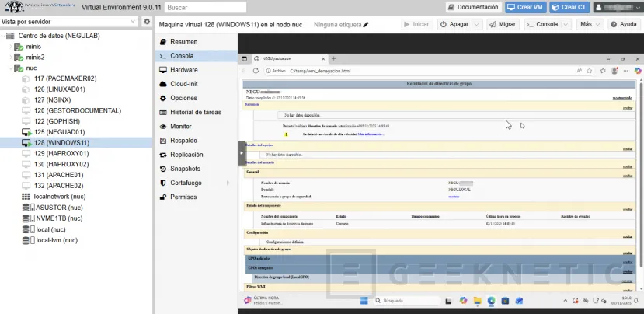The width and height of the screenshot is (644, 314).
Task: Open the Resumen panel
Action: click(183, 41)
